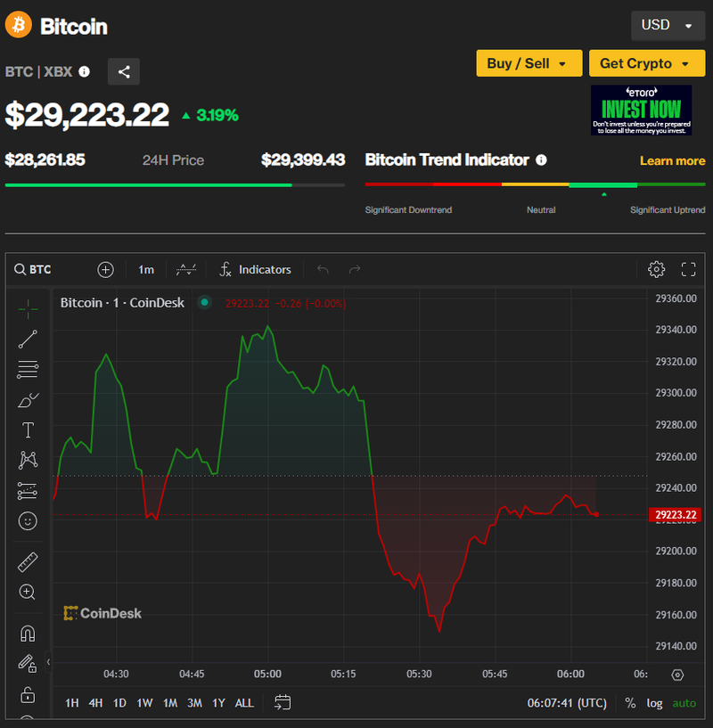Screen dimensions: 713x728
Task: Open the emoji icons tool
Action: (x=28, y=521)
